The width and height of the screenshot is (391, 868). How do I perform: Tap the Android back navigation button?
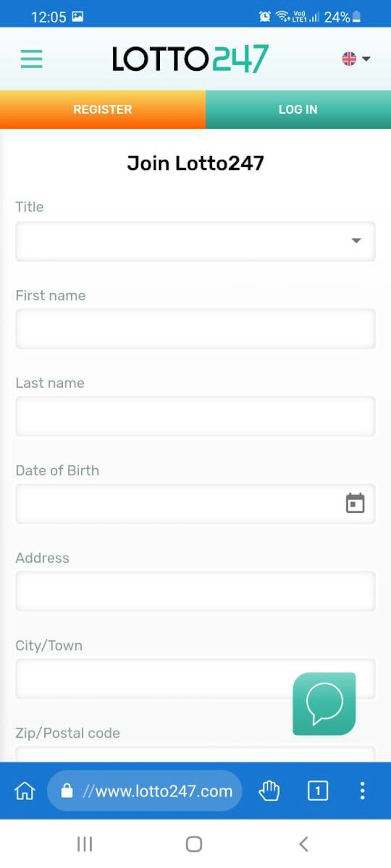tap(304, 844)
